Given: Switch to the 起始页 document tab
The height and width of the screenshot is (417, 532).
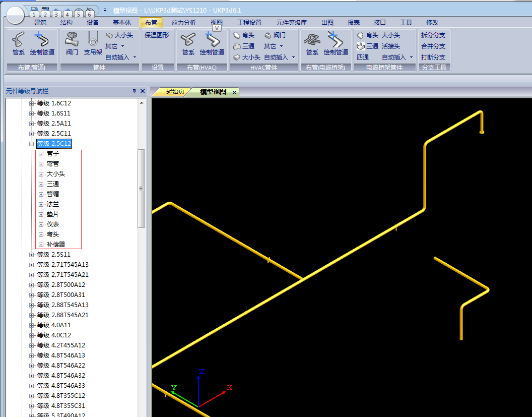Looking at the screenshot, I should (x=175, y=92).
